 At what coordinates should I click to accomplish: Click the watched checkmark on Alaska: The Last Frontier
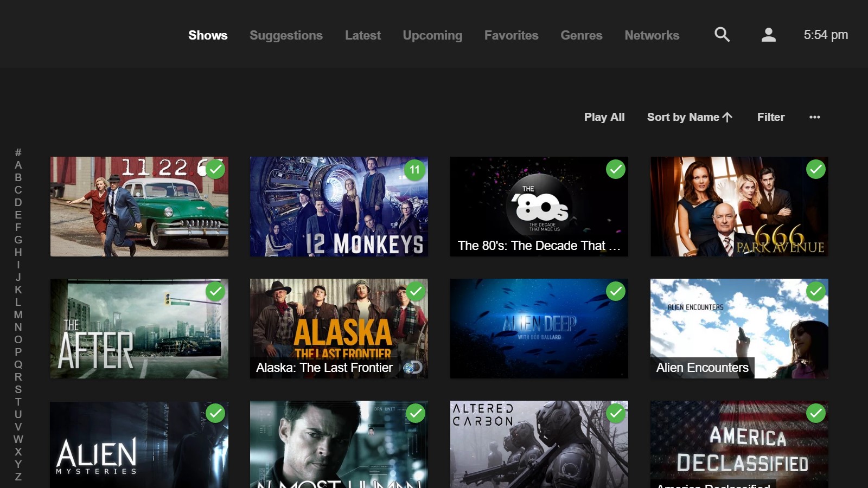coord(416,291)
